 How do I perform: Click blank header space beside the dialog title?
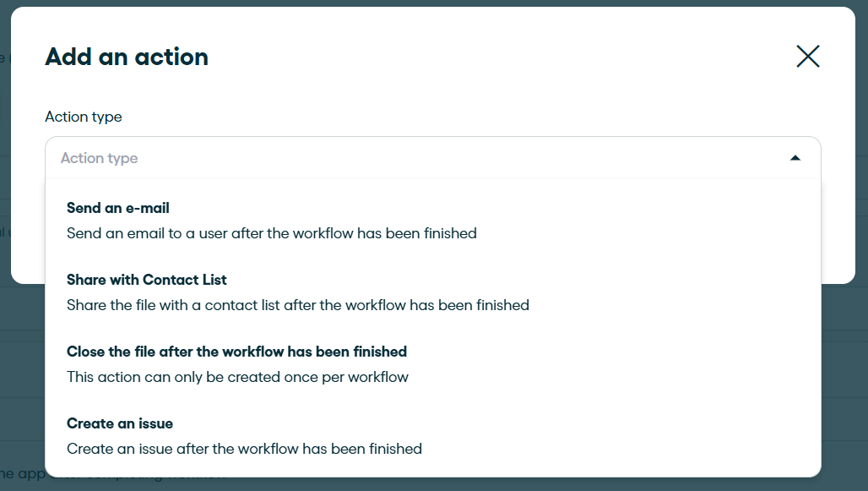(498, 57)
